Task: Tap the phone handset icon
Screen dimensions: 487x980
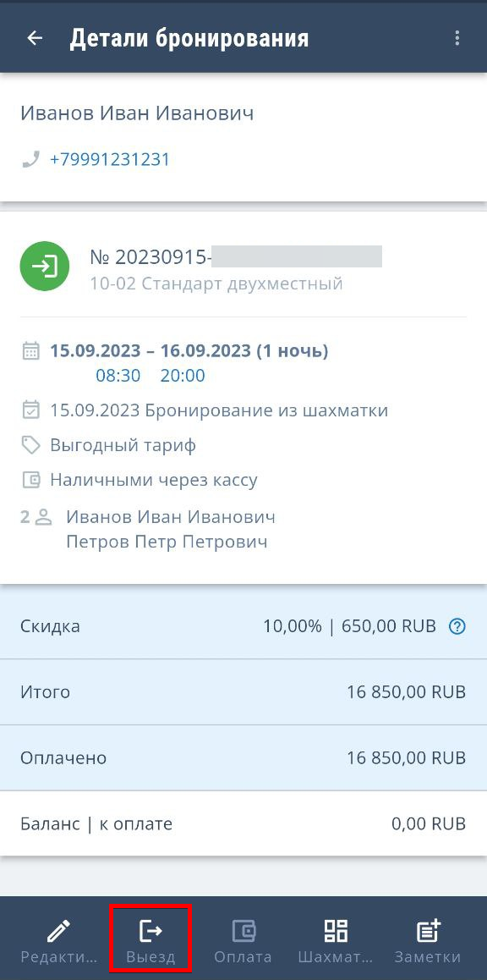Action: tap(30, 160)
